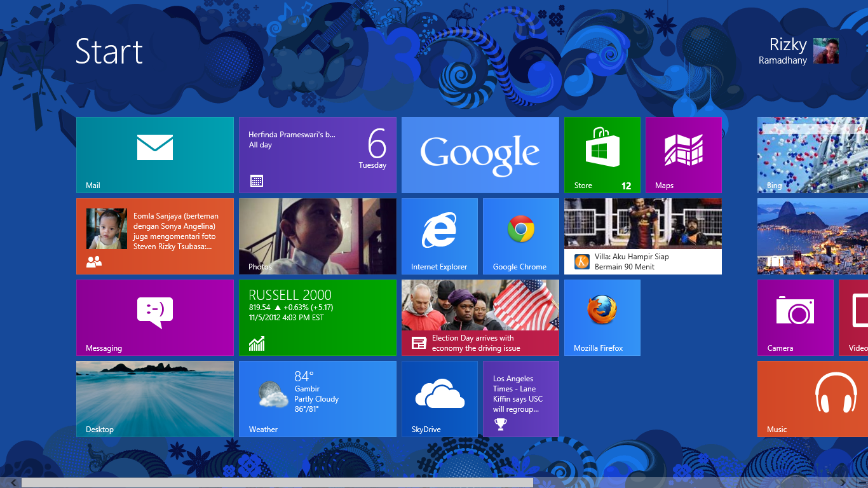Click the 819.54 index value
Image resolution: width=868 pixels, height=488 pixels.
click(260, 308)
